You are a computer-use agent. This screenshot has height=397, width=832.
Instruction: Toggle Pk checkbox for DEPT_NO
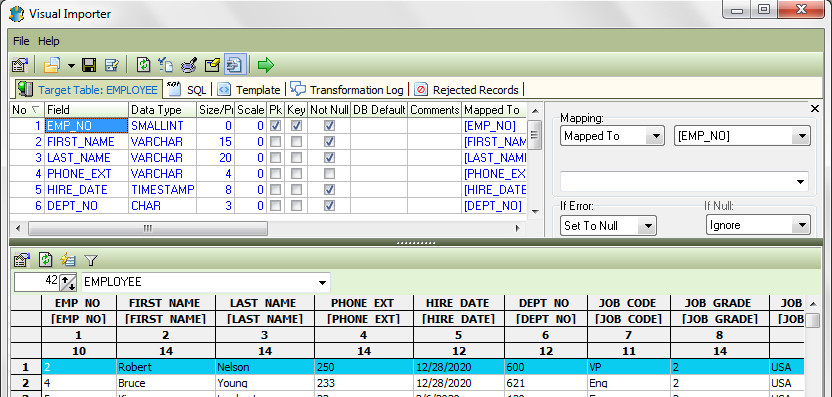click(275, 205)
